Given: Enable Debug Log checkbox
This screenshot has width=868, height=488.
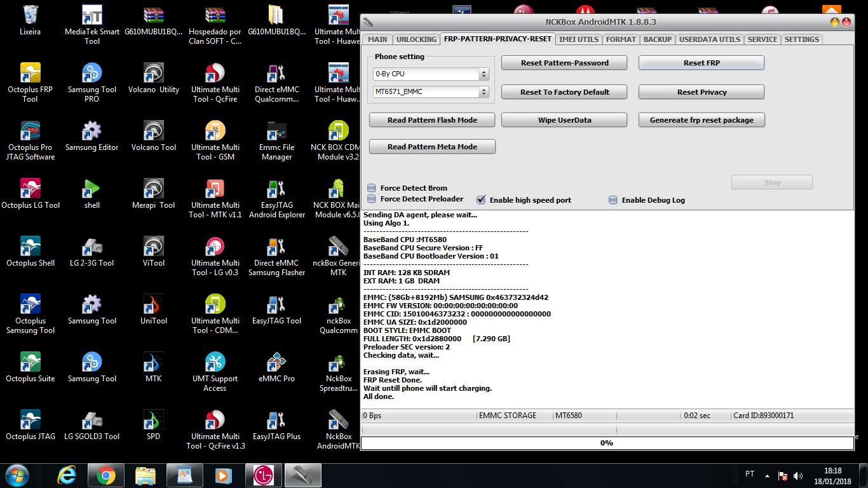Looking at the screenshot, I should (613, 200).
